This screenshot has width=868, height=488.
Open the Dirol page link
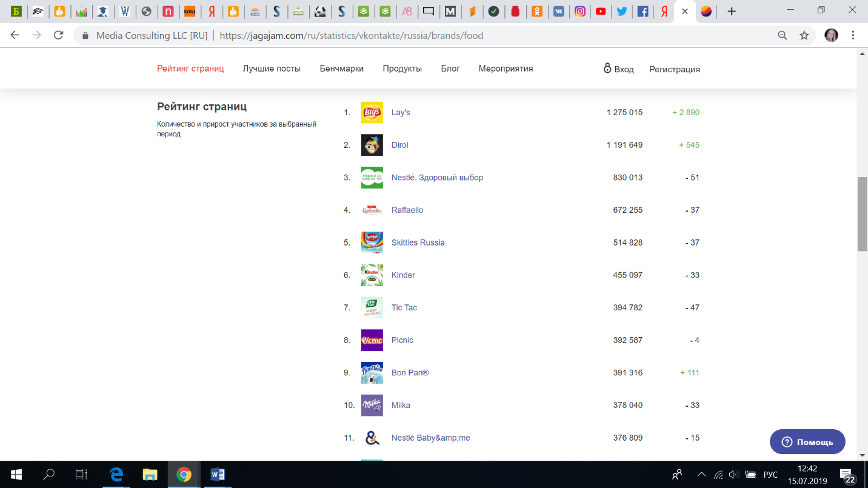tap(400, 145)
